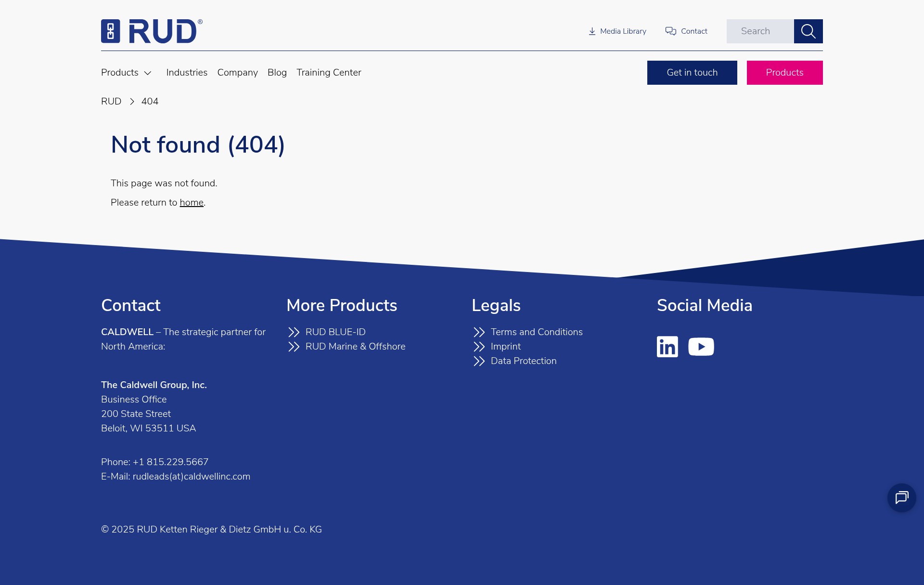Open the Contact link in the header
924x585 pixels.
(x=694, y=31)
